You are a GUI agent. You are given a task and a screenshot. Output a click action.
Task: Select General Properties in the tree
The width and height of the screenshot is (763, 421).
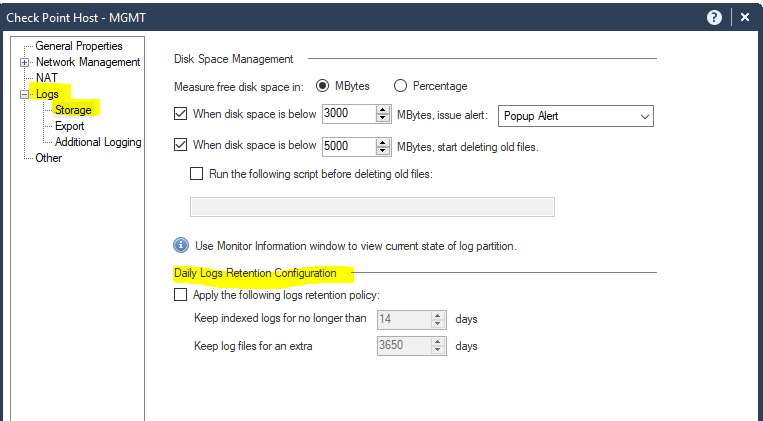(79, 46)
